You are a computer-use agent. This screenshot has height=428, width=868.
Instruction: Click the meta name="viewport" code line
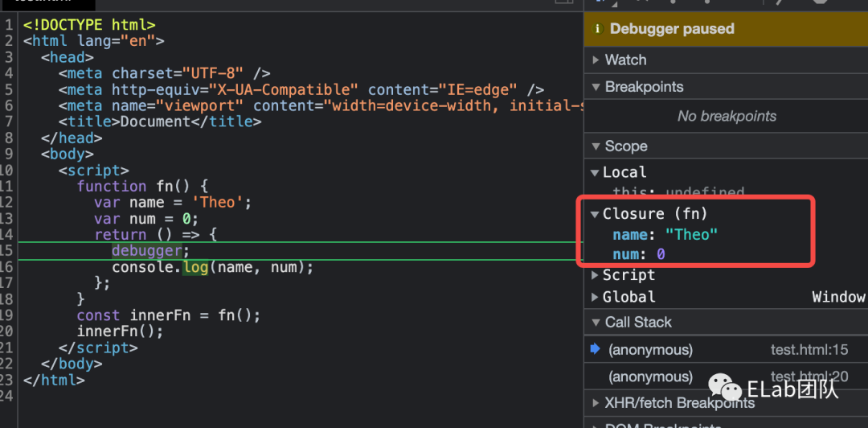tap(321, 105)
